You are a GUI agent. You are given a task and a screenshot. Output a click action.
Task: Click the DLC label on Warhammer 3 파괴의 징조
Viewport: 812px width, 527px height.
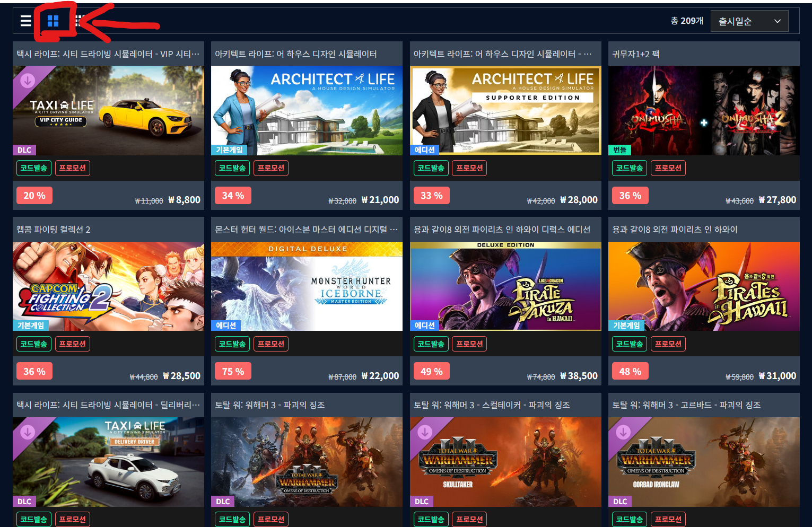(x=223, y=502)
